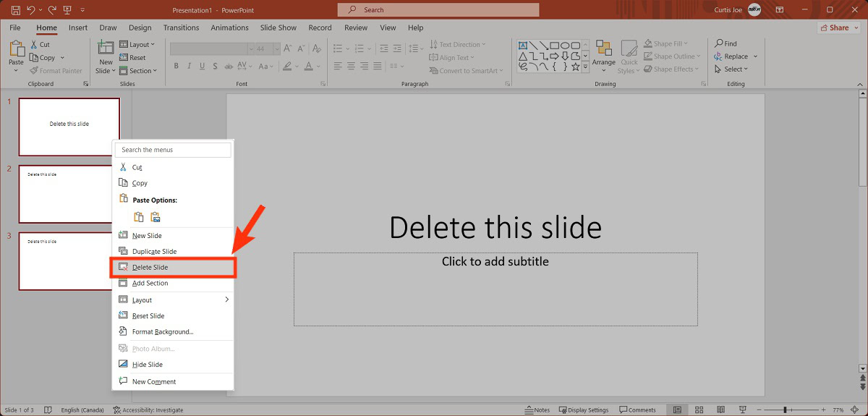Viewport: 868px width, 416px height.
Task: Click the Font Color swatch button
Action: click(310, 66)
